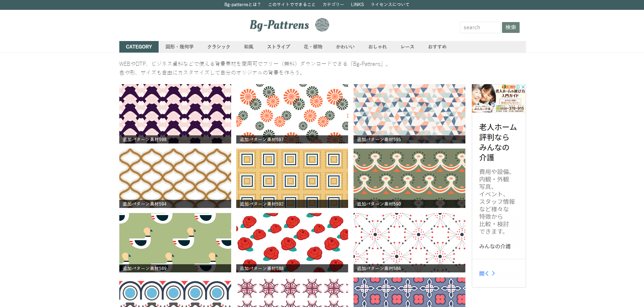Screen dimensions: 644x307
Task: Click the みんなの介護 advertiser link
Action: (495, 246)
